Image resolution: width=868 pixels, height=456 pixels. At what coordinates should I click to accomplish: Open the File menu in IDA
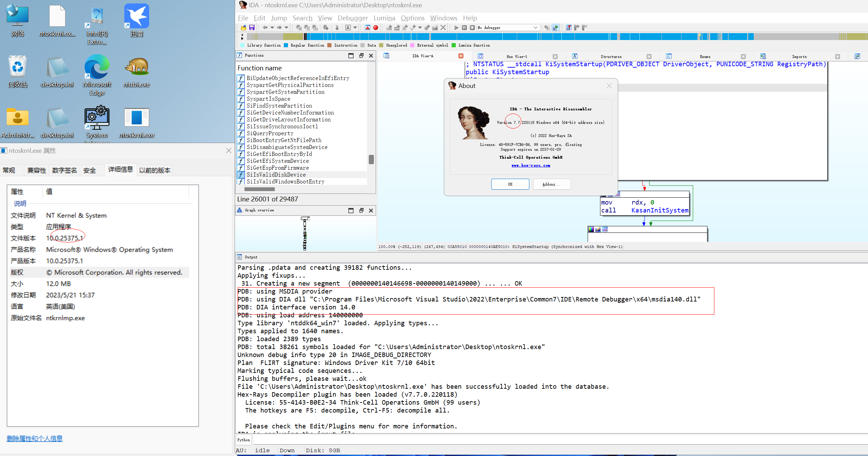tap(243, 18)
